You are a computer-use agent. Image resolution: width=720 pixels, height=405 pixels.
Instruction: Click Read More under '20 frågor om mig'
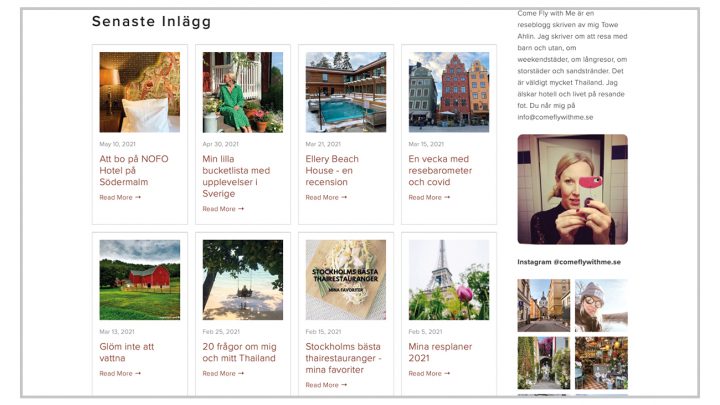pyautogui.click(x=223, y=373)
